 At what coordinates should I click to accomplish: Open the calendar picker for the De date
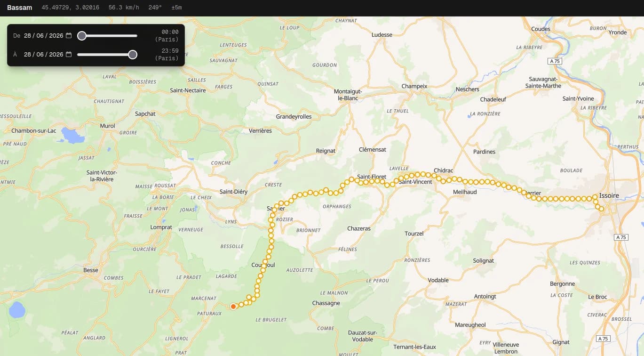[69, 36]
